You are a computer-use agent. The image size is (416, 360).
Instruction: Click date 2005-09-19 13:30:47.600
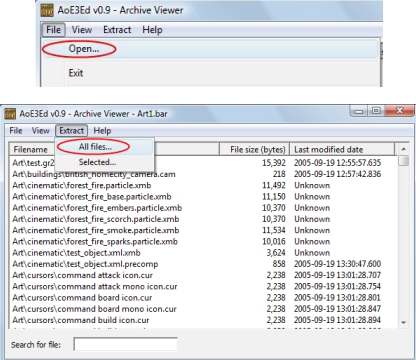click(337, 264)
